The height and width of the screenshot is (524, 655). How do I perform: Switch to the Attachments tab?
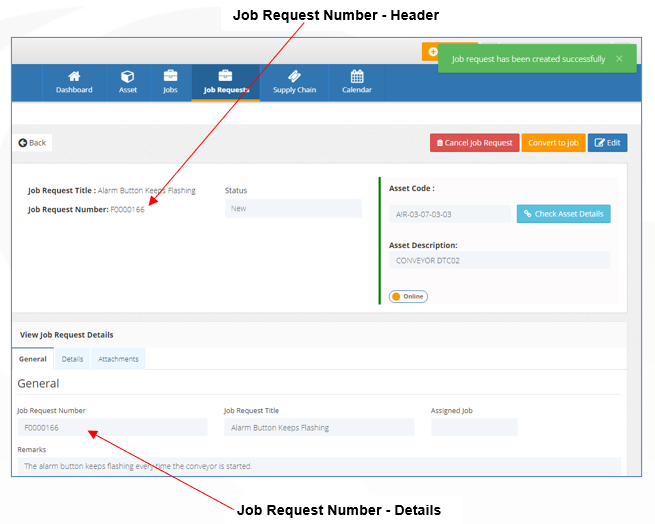[x=118, y=359]
